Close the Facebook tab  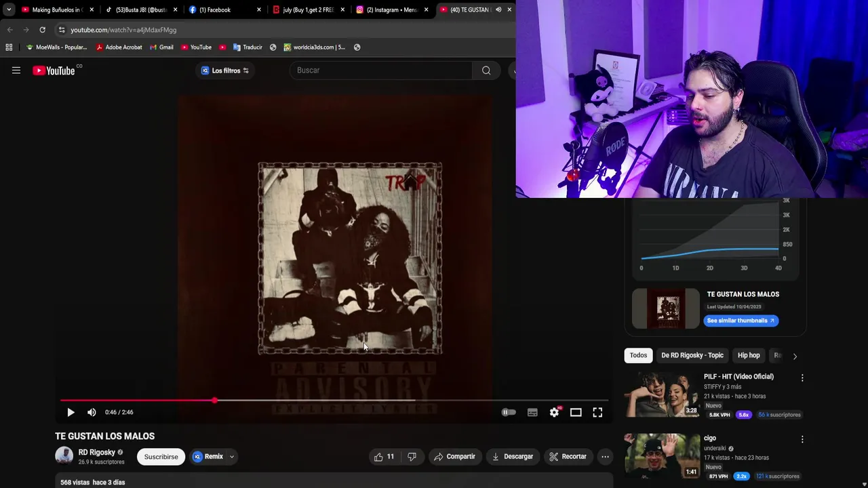click(258, 9)
